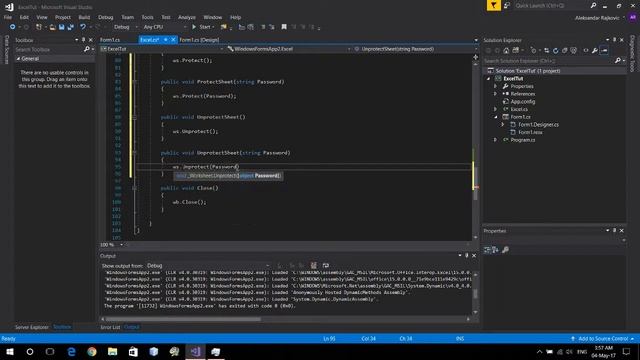Expand Excel.cs in Solution Explorer
Viewport: 640px width, 360px height.
click(x=496, y=109)
